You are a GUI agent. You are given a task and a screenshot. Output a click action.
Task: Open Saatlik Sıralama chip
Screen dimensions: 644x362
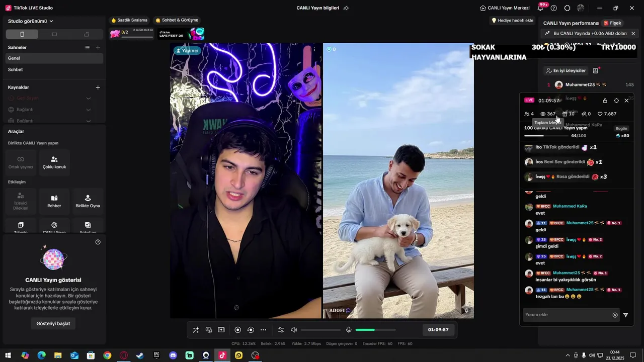click(x=129, y=20)
